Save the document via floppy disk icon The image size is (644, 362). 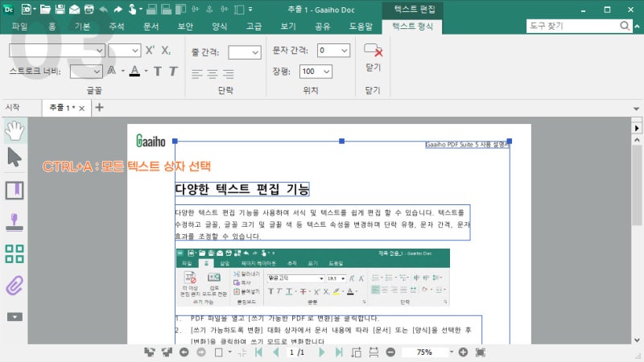pyautogui.click(x=60, y=9)
